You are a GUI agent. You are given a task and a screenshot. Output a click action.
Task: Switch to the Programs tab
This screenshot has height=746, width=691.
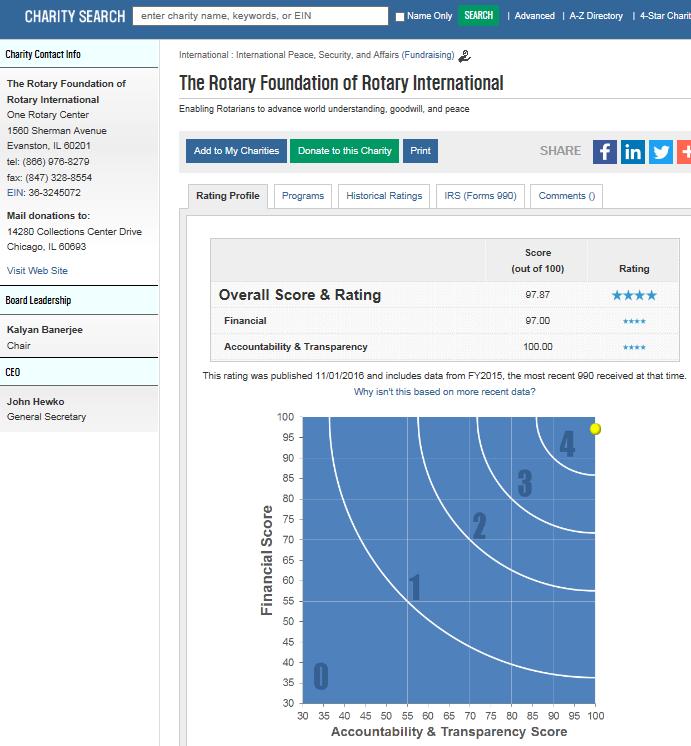tap(303, 196)
